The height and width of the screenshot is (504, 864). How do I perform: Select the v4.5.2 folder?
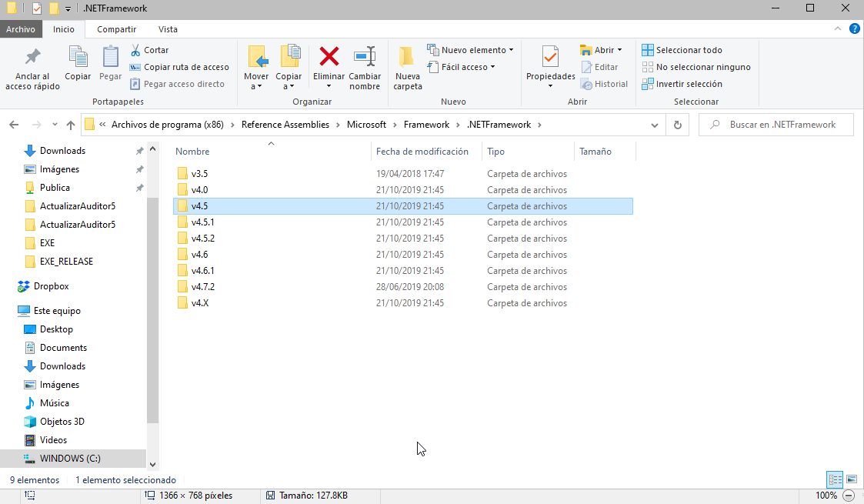click(x=403, y=239)
